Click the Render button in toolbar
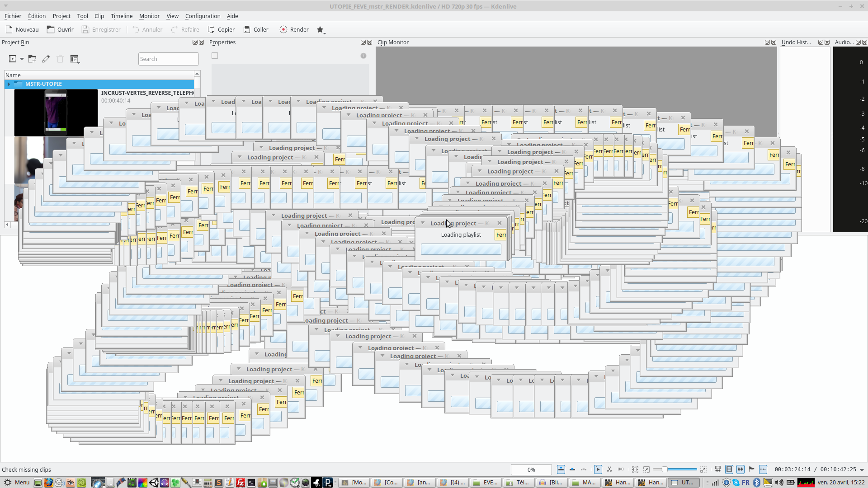Screen dimensions: 868x488 (x=294, y=29)
